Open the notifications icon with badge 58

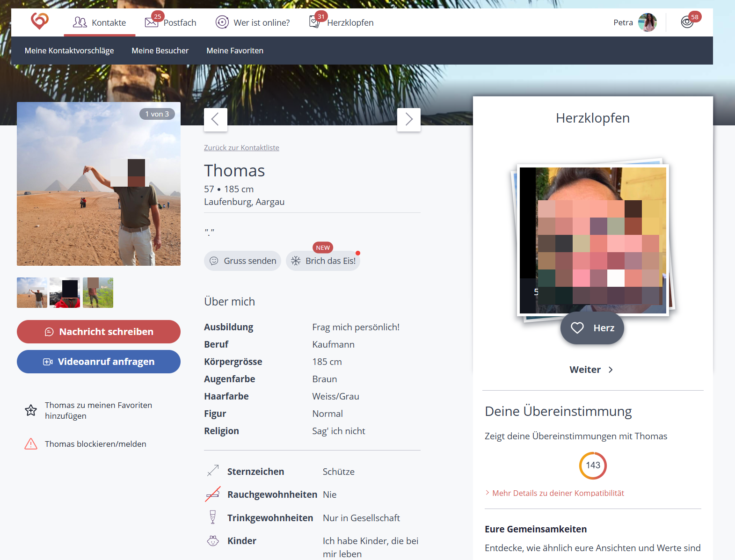pyautogui.click(x=687, y=22)
